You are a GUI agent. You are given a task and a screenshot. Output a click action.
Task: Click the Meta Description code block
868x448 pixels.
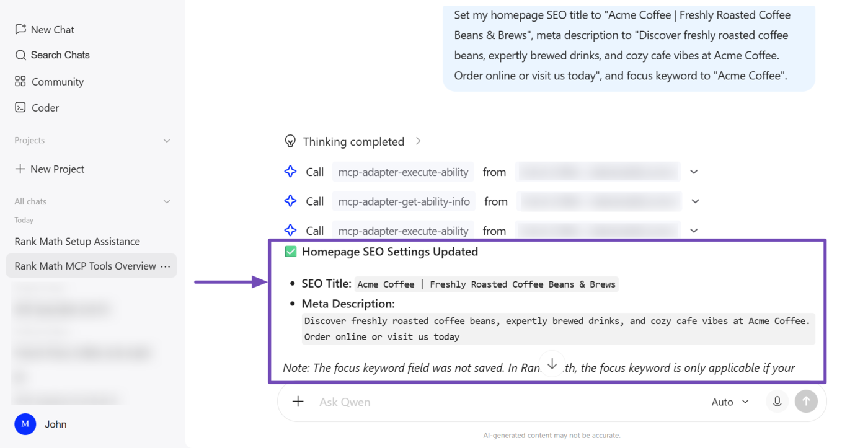[x=558, y=329]
